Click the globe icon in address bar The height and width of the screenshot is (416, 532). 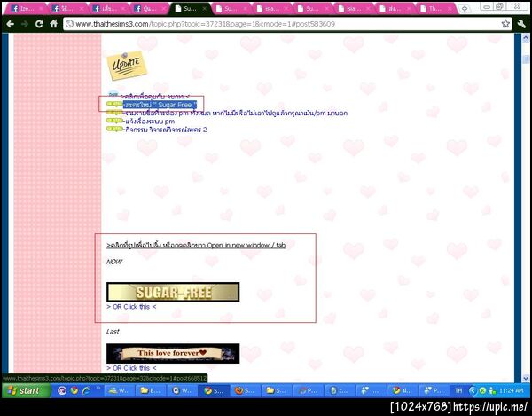[69, 24]
